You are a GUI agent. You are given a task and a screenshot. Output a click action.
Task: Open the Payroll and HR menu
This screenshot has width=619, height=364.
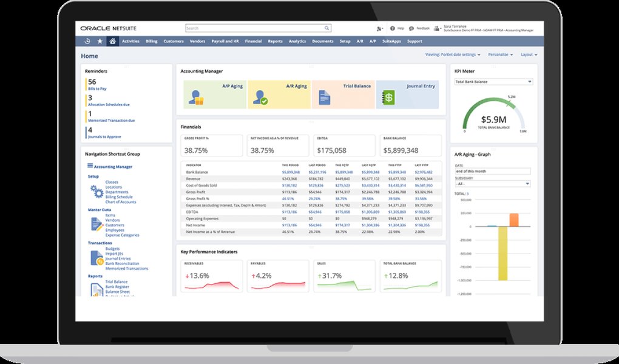click(x=225, y=41)
